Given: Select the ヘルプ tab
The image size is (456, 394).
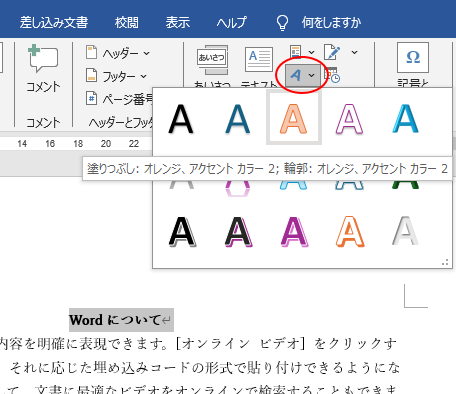Looking at the screenshot, I should [x=231, y=23].
